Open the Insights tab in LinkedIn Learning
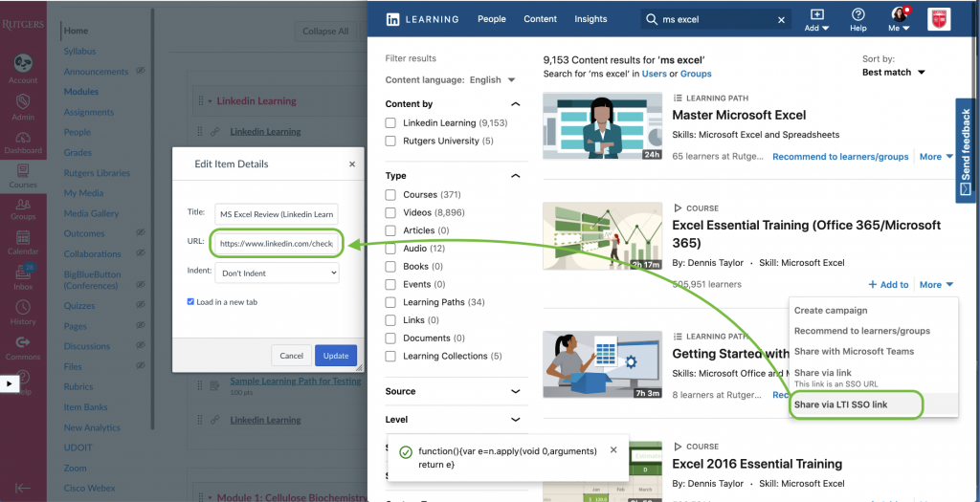Viewport: 980px width, 502px height. (x=590, y=19)
